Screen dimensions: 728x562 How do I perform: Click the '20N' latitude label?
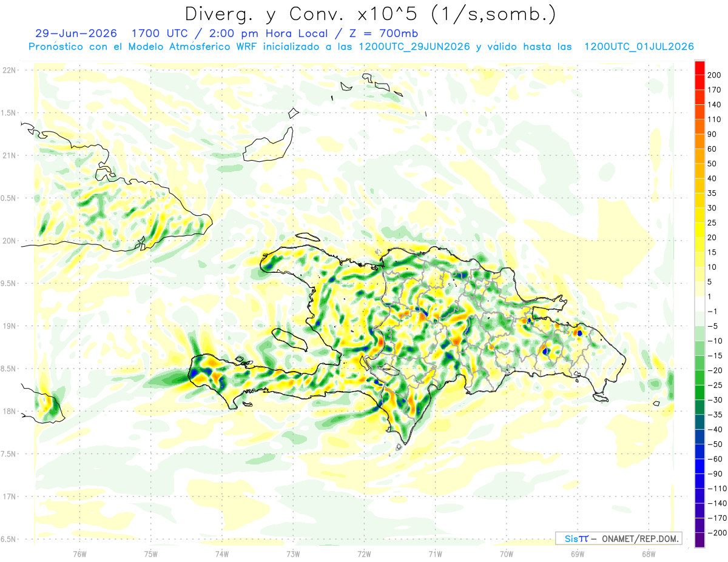(8, 241)
